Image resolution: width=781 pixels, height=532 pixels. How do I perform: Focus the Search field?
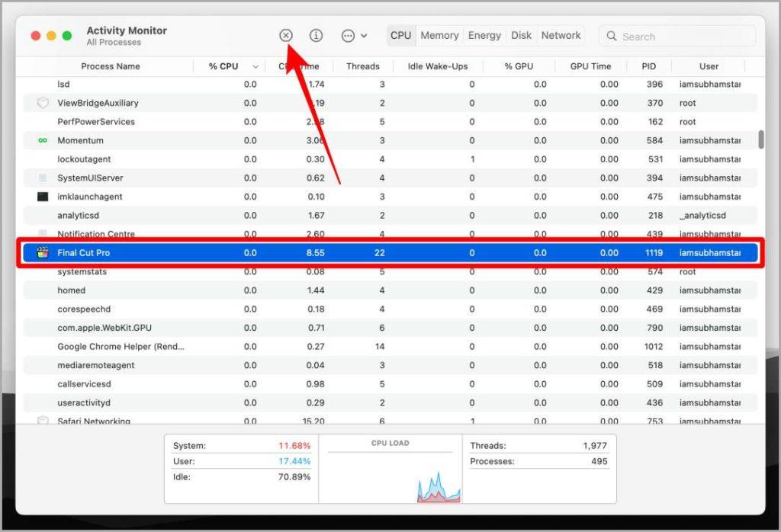677,37
